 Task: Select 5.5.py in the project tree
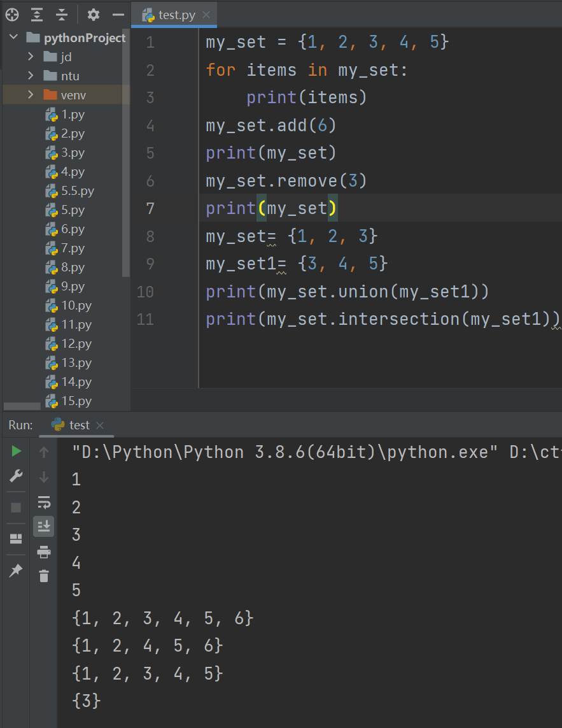coord(78,191)
